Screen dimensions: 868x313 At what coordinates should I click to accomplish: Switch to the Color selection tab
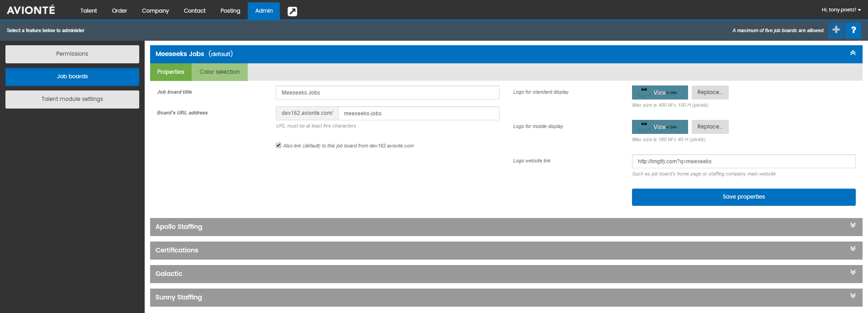219,72
